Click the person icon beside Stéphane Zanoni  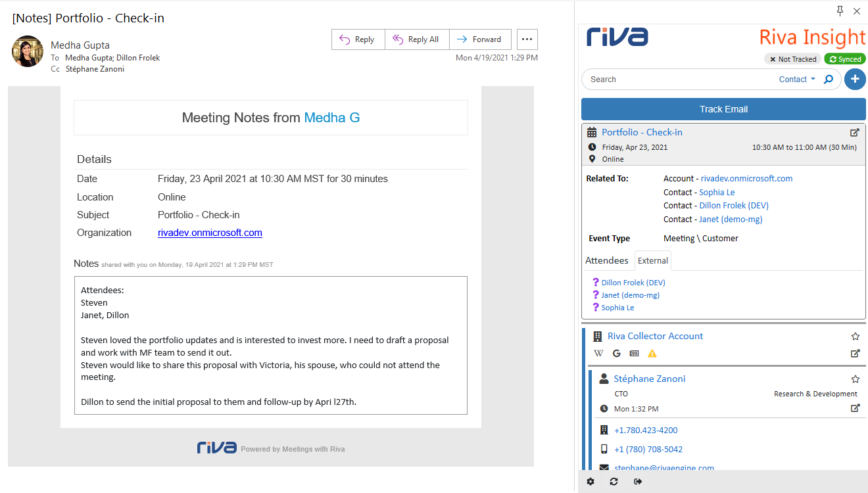coord(604,379)
